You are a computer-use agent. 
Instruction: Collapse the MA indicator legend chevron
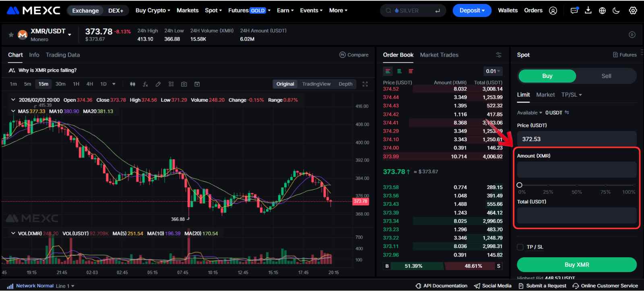[13, 111]
